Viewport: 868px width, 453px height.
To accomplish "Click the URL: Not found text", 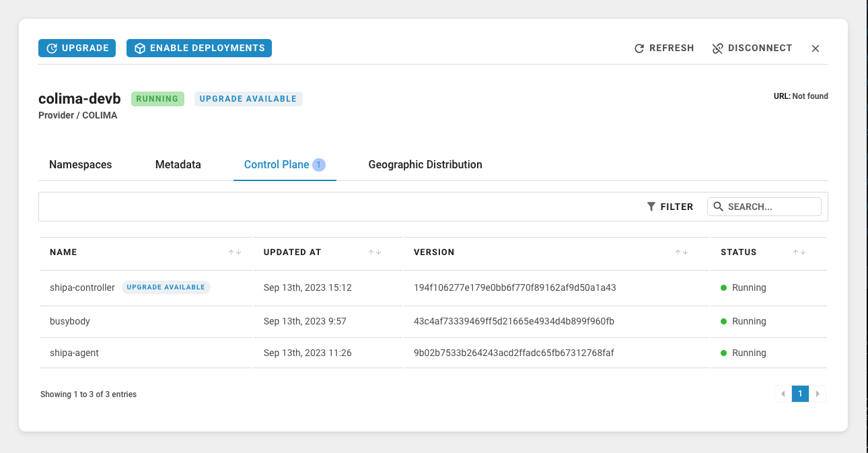I will coord(801,96).
